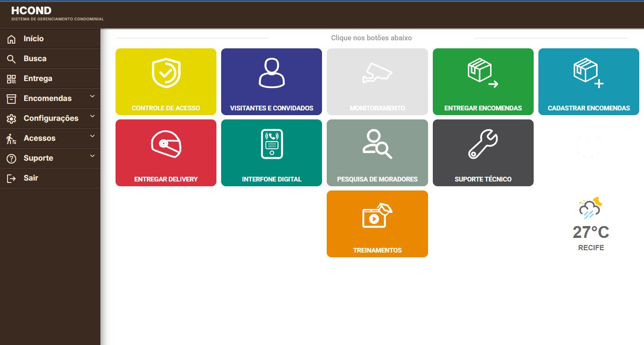The image size is (644, 345).
Task: Click the Entregar Delivery label text
Action: pyautogui.click(x=166, y=179)
